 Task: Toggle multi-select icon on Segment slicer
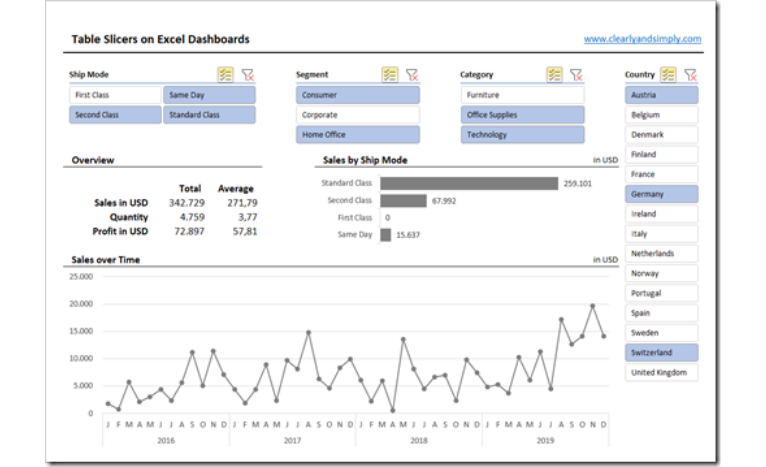[389, 75]
